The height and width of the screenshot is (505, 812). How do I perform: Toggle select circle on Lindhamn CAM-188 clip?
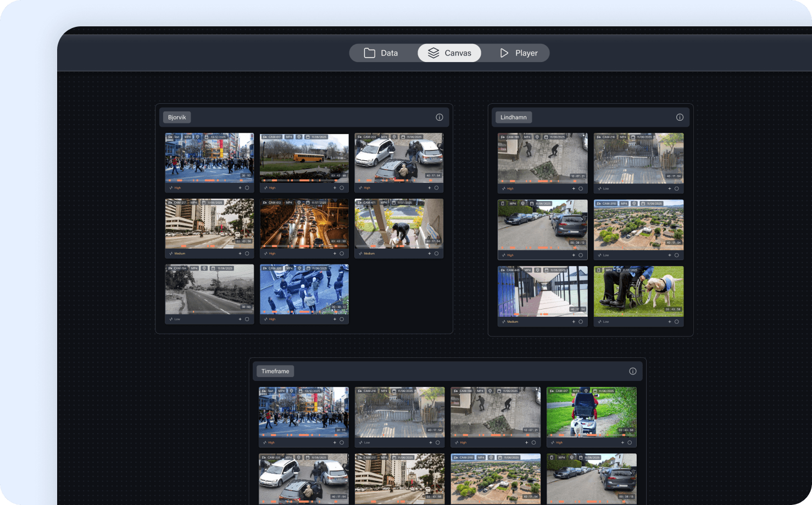click(x=581, y=188)
